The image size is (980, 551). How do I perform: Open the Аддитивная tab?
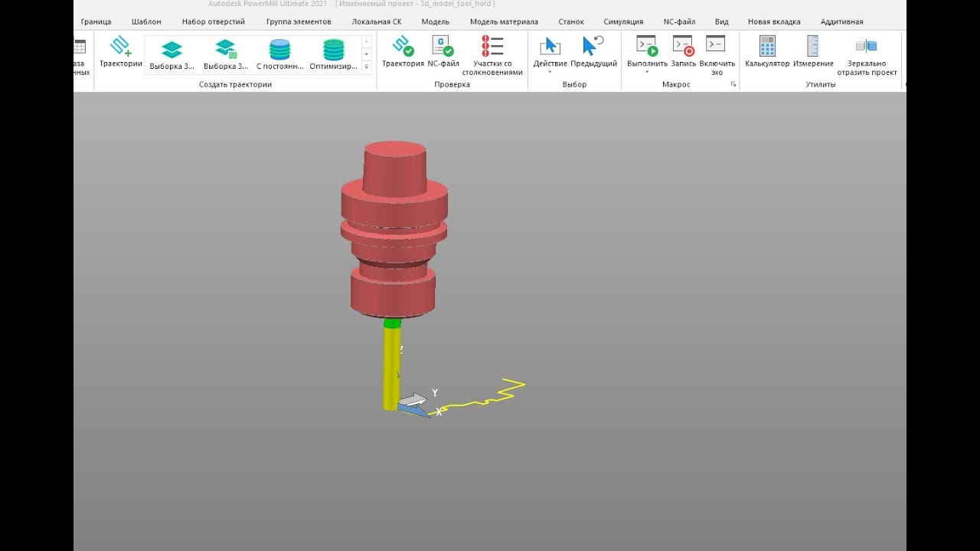[x=841, y=21]
